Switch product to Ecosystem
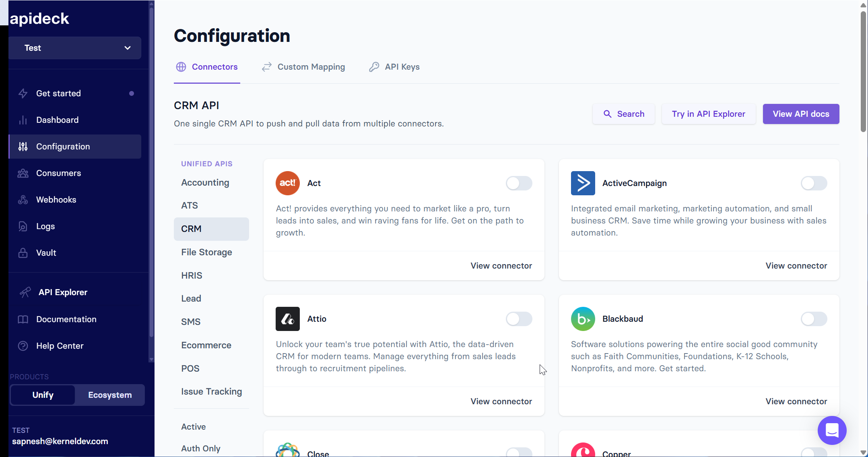Viewport: 868px width, 457px height. coord(110,395)
